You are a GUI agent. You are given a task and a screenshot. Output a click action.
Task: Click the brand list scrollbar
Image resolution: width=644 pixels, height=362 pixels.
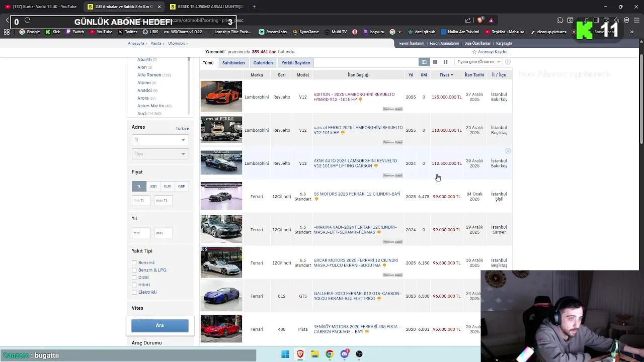tap(189, 85)
